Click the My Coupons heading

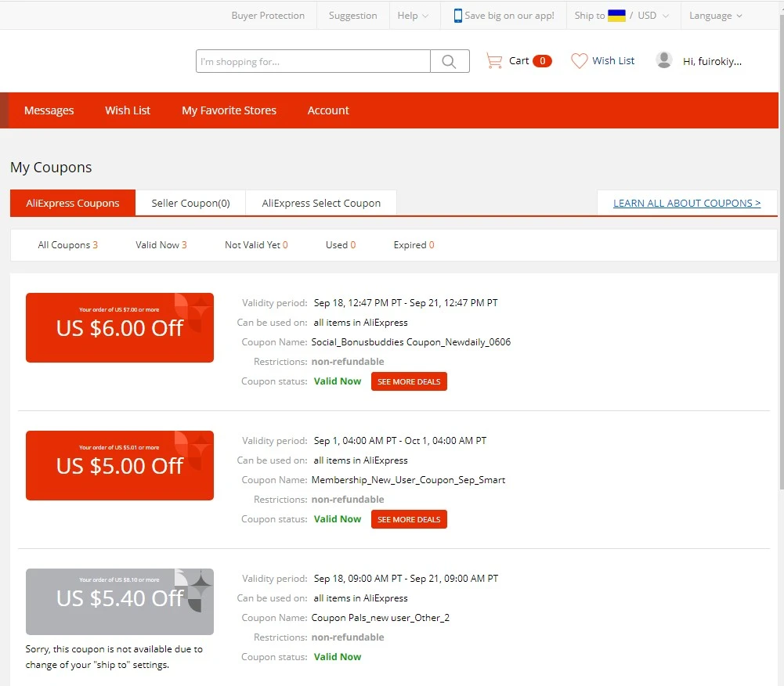click(x=51, y=167)
